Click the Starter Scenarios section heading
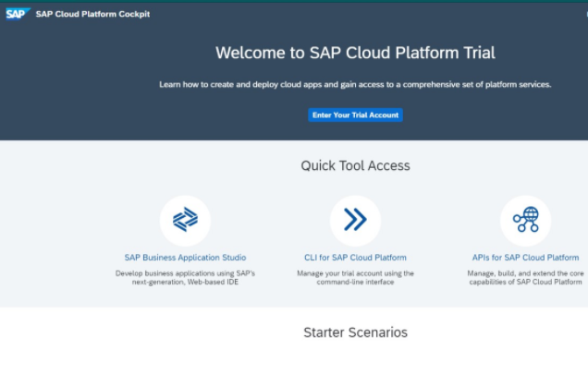 coord(355,332)
